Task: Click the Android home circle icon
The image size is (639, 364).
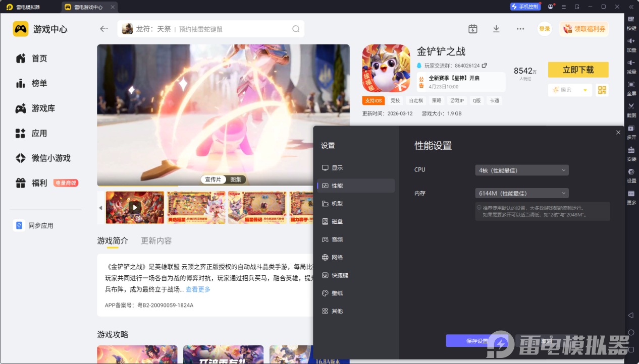Action: click(631, 332)
